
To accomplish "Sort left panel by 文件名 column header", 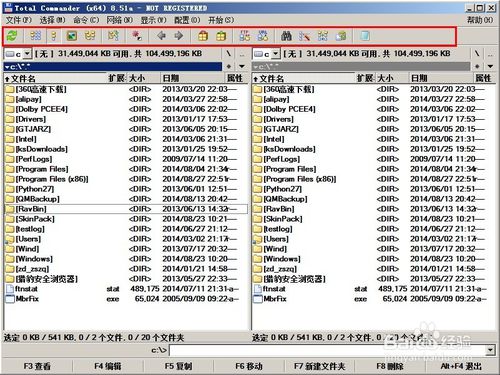I will [55, 79].
